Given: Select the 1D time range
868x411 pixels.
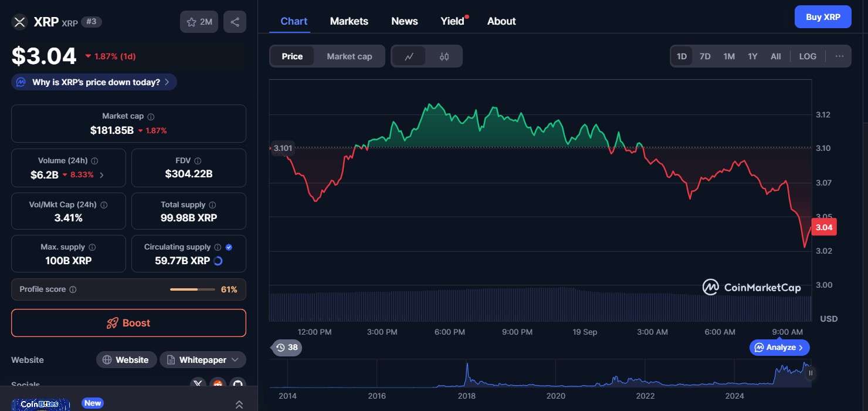Looking at the screenshot, I should pyautogui.click(x=681, y=56).
